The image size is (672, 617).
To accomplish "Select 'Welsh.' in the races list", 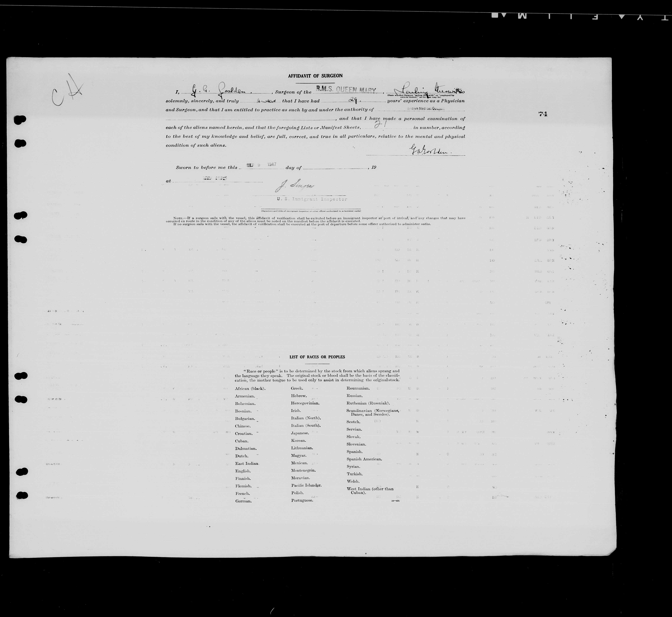I will 353,481.
